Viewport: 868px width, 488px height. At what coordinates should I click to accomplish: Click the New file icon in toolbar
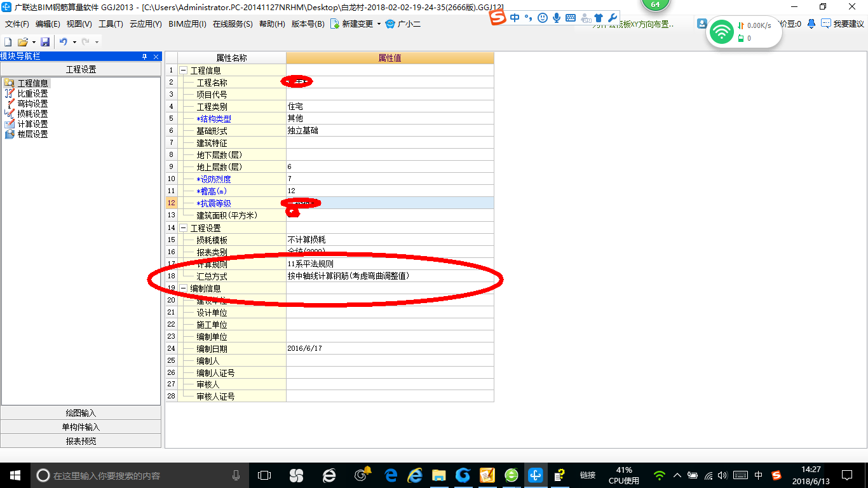pyautogui.click(x=8, y=42)
